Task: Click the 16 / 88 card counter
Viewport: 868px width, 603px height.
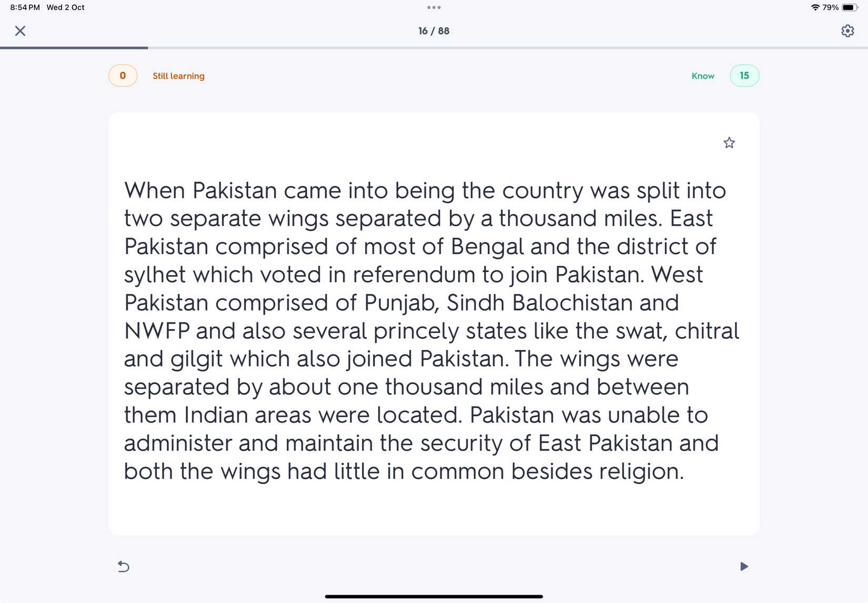Action: tap(434, 31)
